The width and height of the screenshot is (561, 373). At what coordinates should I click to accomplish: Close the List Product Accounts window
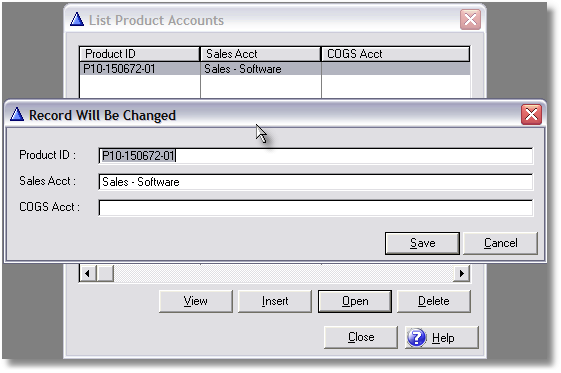click(x=470, y=19)
